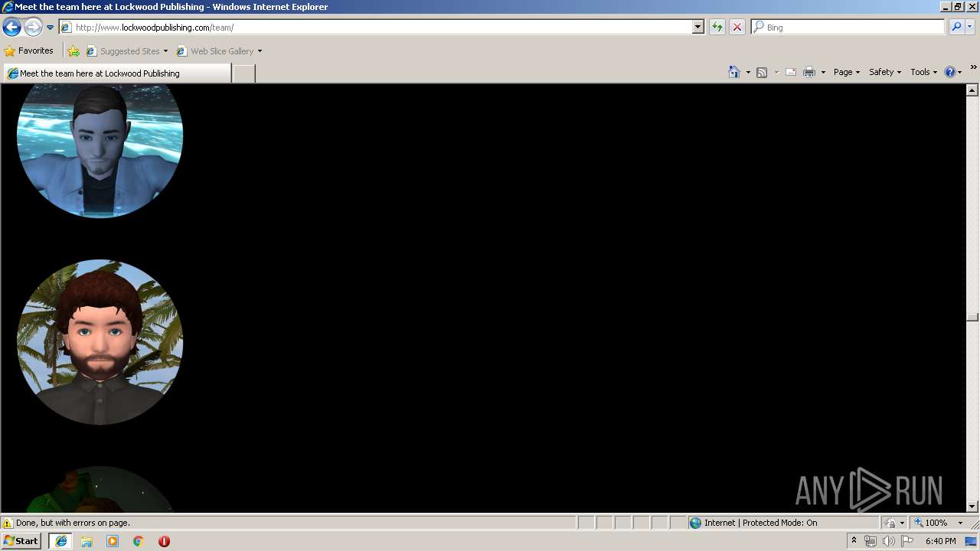Click the Help question mark icon
Screen dimensions: 980x551
(950, 72)
